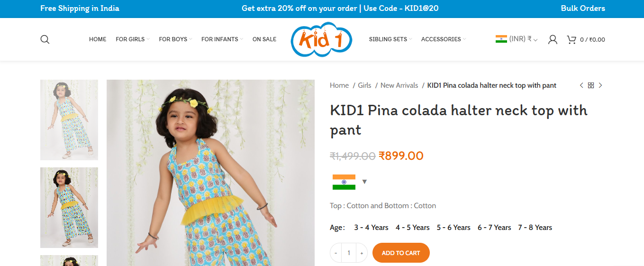Click Add to Cart button
644x266 pixels.
pos(401,253)
